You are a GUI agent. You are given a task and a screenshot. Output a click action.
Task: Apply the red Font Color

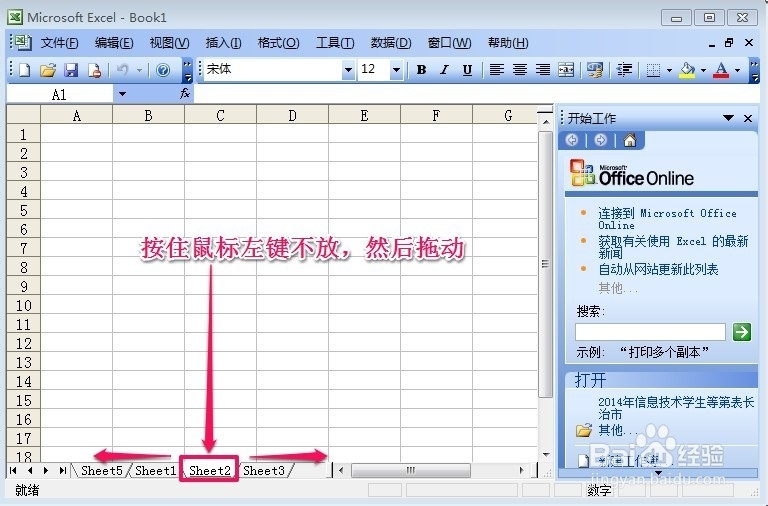click(721, 70)
